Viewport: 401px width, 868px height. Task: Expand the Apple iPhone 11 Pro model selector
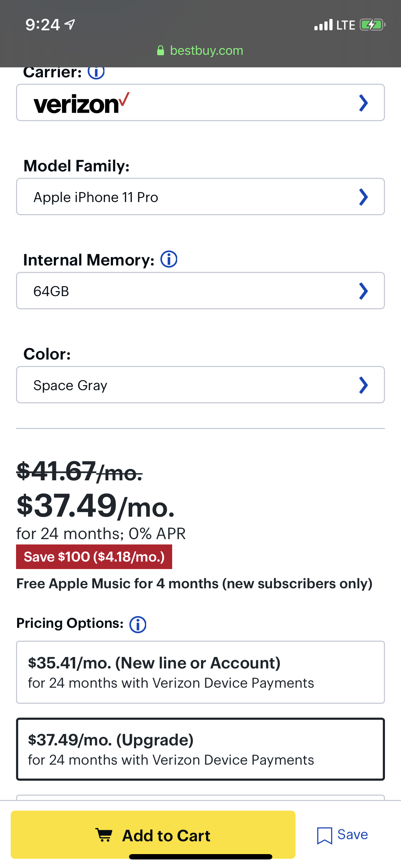click(200, 197)
